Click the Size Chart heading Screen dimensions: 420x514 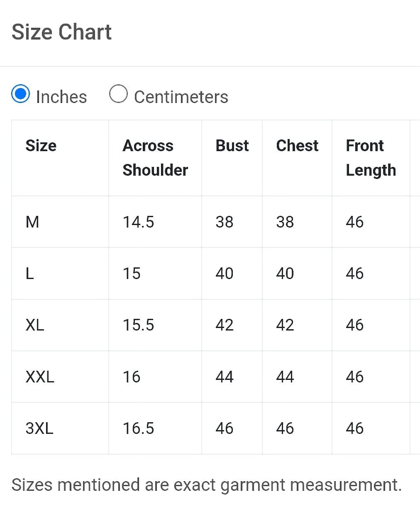[x=61, y=32]
